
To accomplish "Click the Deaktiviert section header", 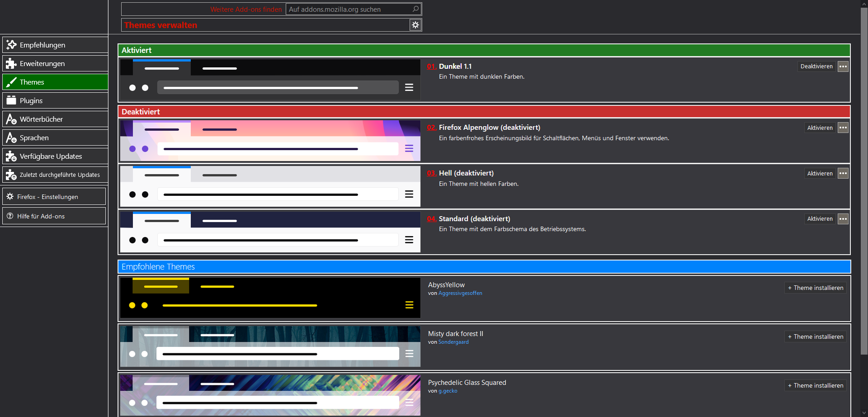I will pos(484,112).
